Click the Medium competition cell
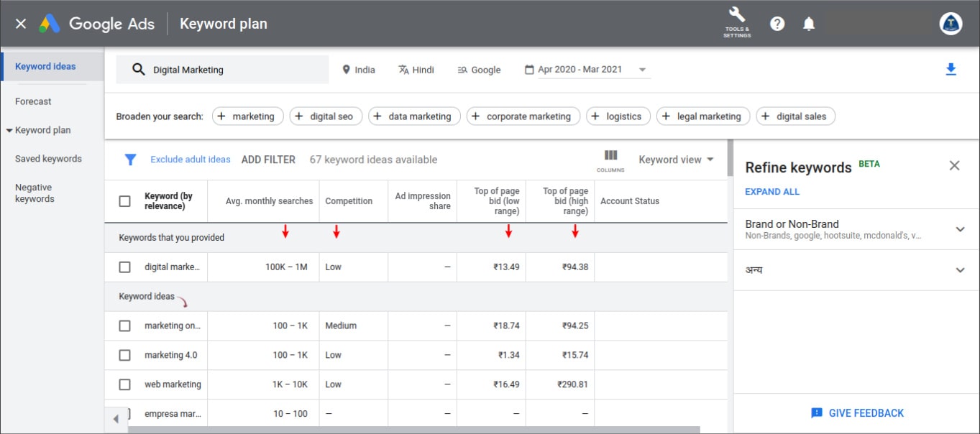 341,325
